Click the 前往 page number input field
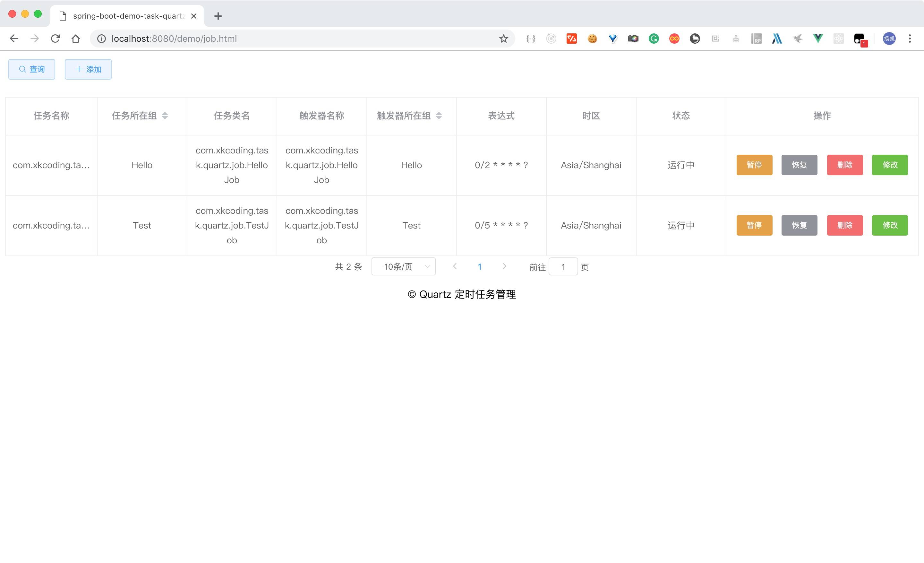Image resolution: width=924 pixels, height=563 pixels. click(x=563, y=267)
